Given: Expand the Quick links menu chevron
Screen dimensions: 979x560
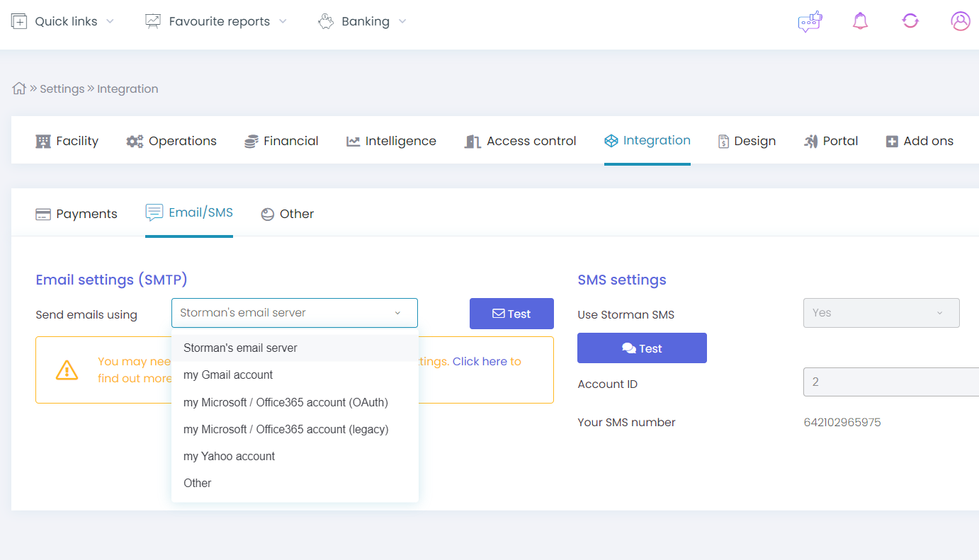Looking at the screenshot, I should click(110, 21).
